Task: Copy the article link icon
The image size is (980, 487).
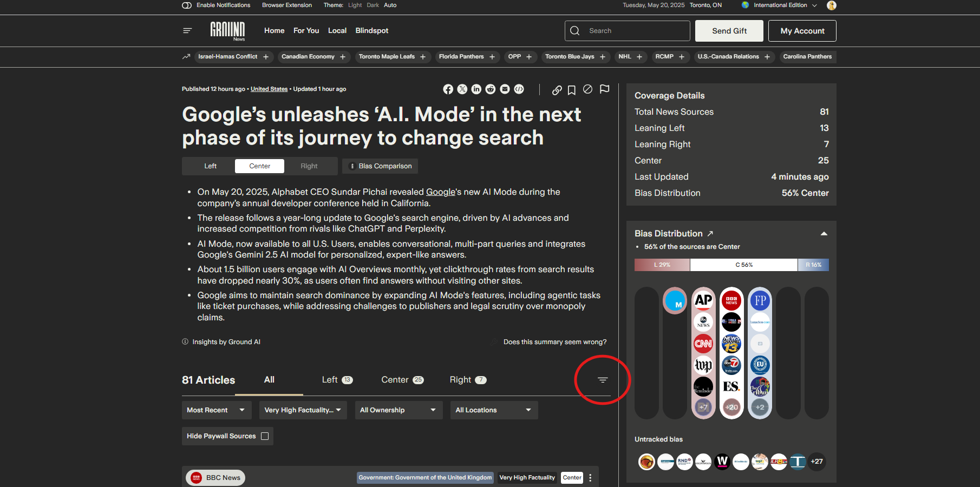Action: coord(557,90)
